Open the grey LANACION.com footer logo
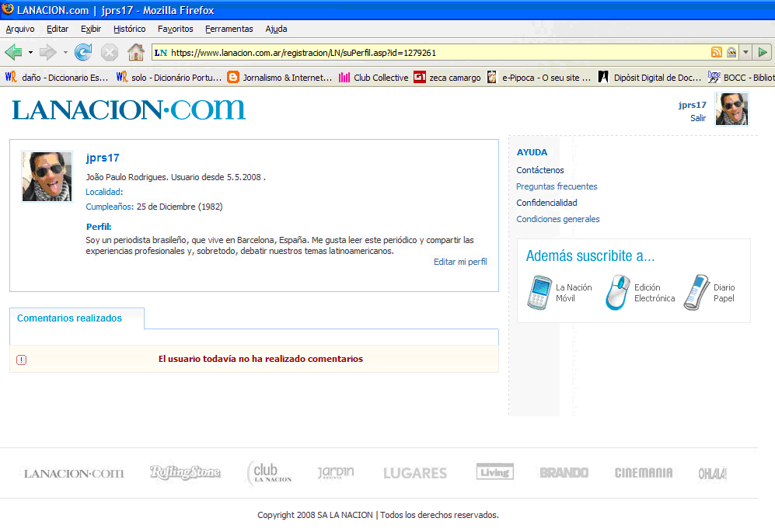The image size is (775, 532). [x=74, y=473]
